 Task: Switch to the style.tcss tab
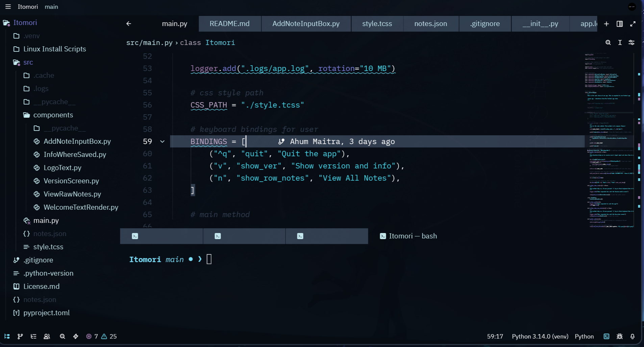pos(377,24)
